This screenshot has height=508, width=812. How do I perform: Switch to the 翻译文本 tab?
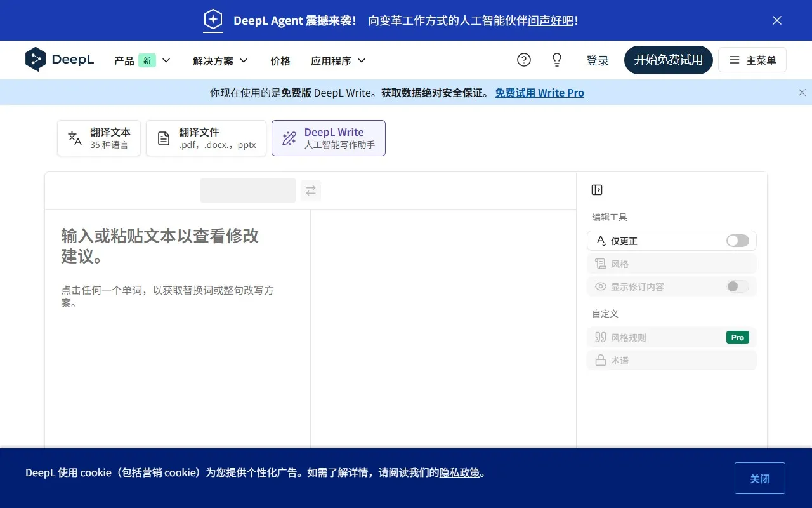[99, 138]
